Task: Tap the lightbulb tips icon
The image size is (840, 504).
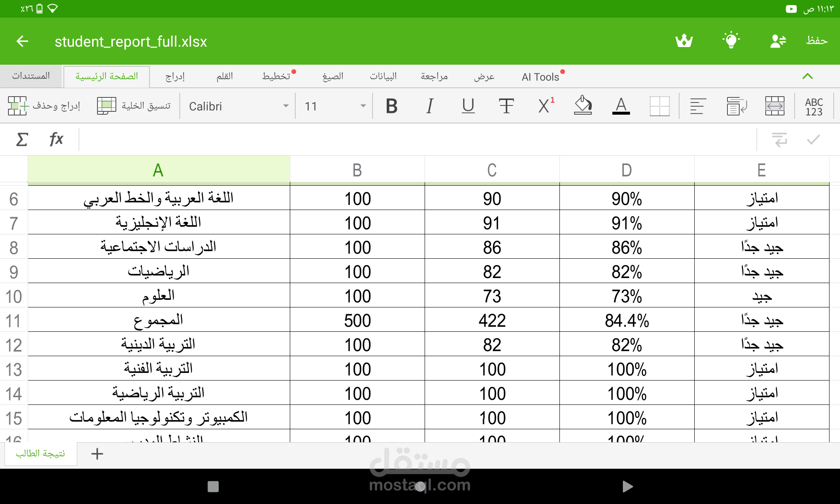Action: tap(731, 41)
